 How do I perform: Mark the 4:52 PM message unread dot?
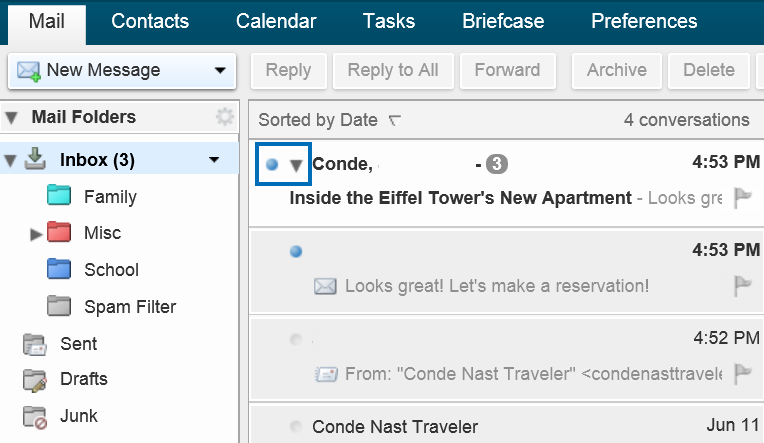[x=296, y=339]
